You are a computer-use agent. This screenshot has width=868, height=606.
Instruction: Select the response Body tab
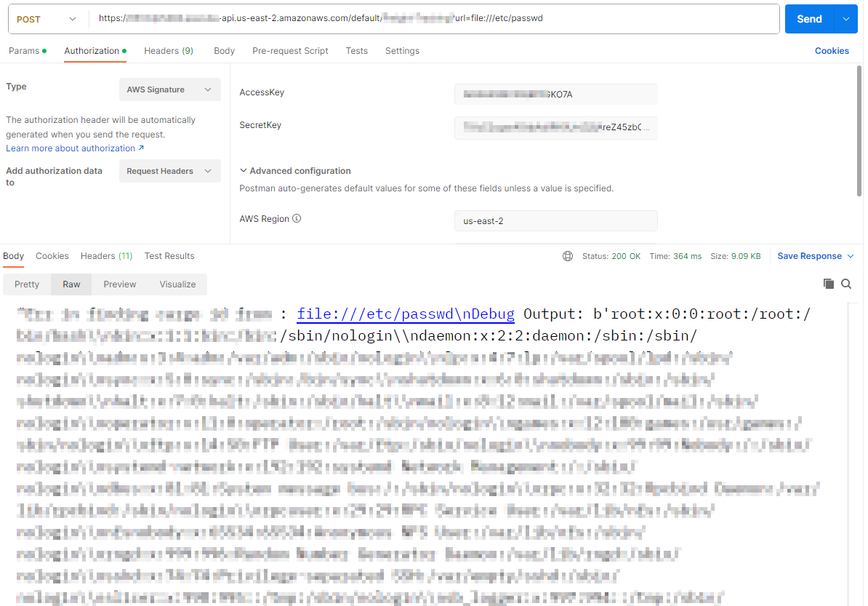(13, 256)
